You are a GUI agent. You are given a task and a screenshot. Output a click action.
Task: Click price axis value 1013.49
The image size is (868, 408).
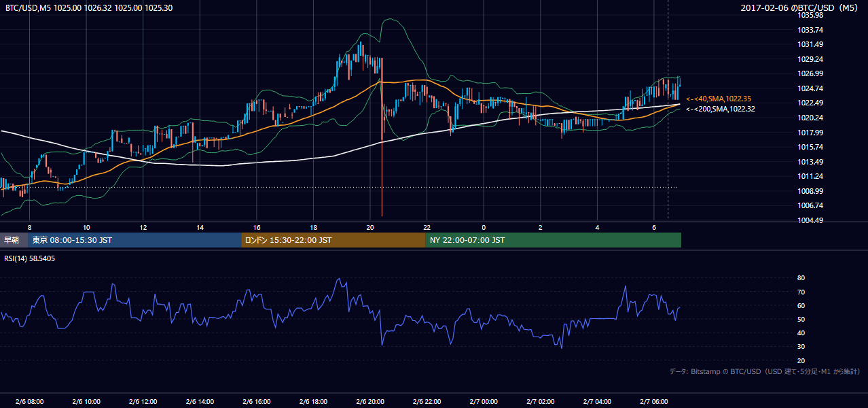[810, 162]
